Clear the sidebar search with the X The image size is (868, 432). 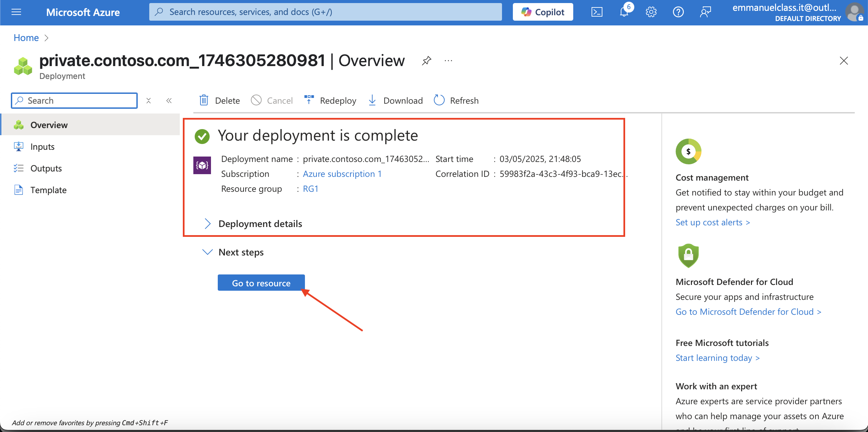click(x=149, y=101)
